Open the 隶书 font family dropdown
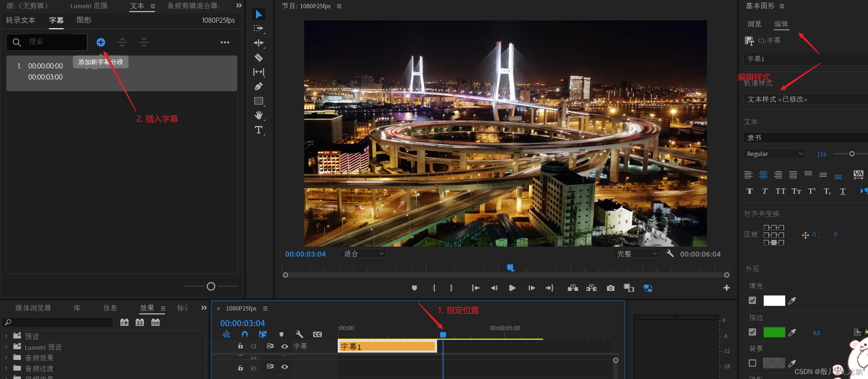 [x=806, y=138]
